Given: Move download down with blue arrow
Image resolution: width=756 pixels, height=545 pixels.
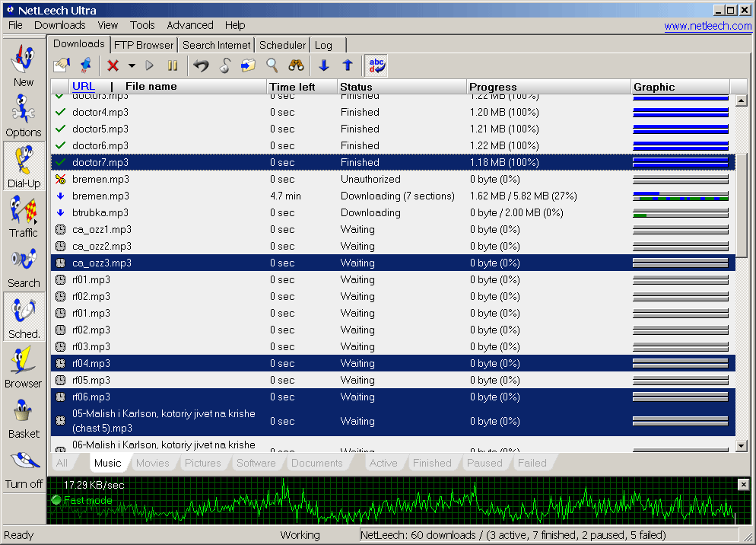Looking at the screenshot, I should [x=324, y=65].
